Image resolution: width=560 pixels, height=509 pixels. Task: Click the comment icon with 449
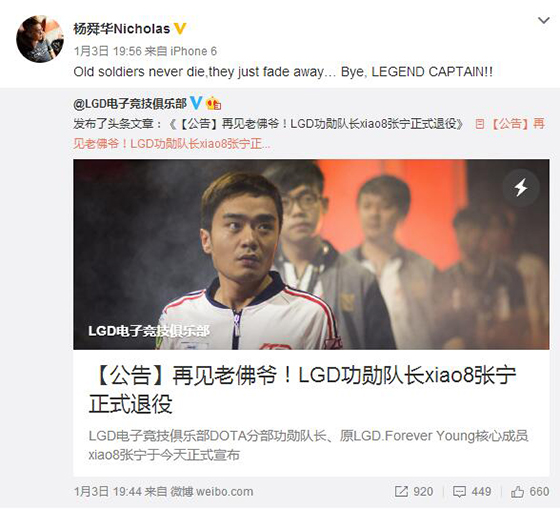pos(472,491)
